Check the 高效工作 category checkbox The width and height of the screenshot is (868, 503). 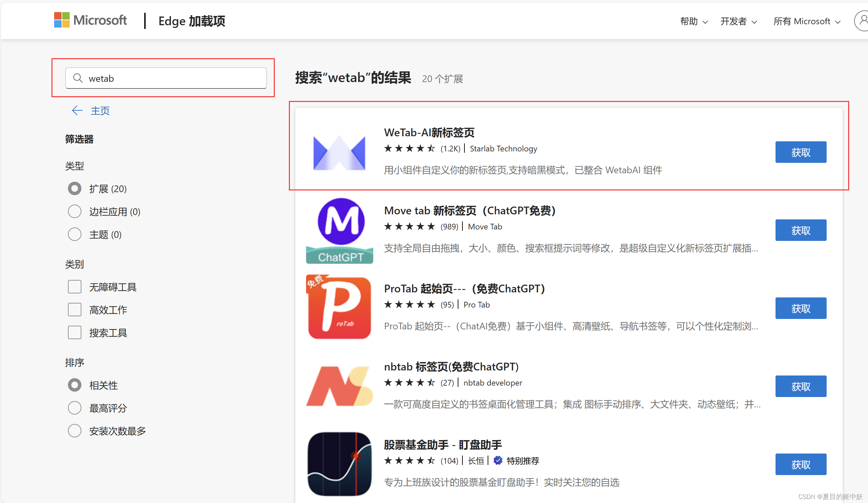[74, 310]
